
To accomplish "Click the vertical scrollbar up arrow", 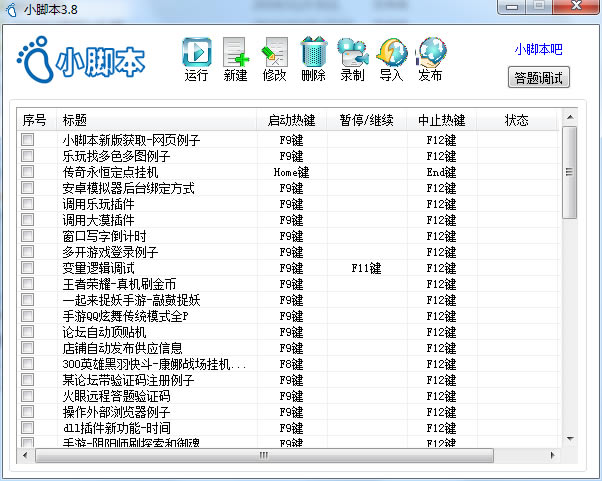I will point(570,117).
